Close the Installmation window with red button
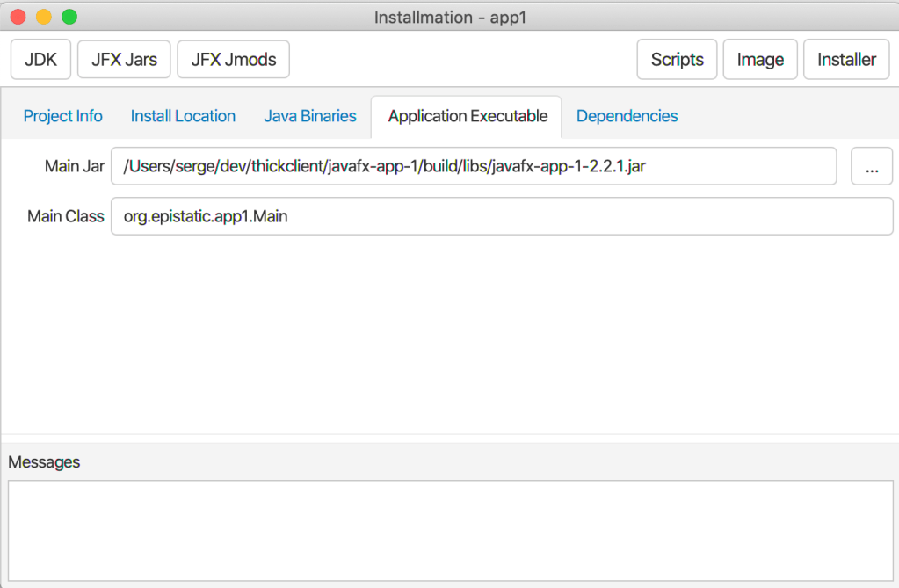Image resolution: width=899 pixels, height=588 pixels. click(x=18, y=17)
